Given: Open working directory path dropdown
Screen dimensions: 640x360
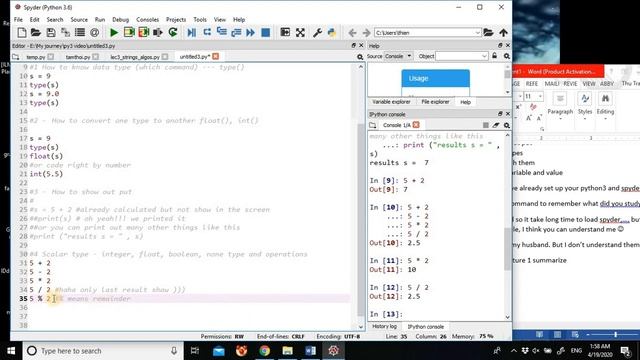Looking at the screenshot, I should click(x=478, y=33).
